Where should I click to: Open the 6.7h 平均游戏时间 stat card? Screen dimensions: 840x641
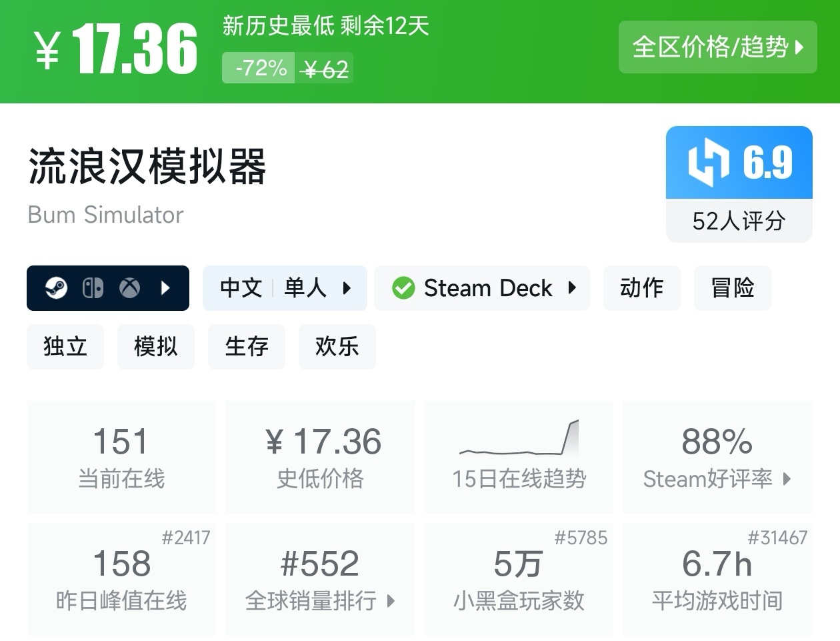717,579
